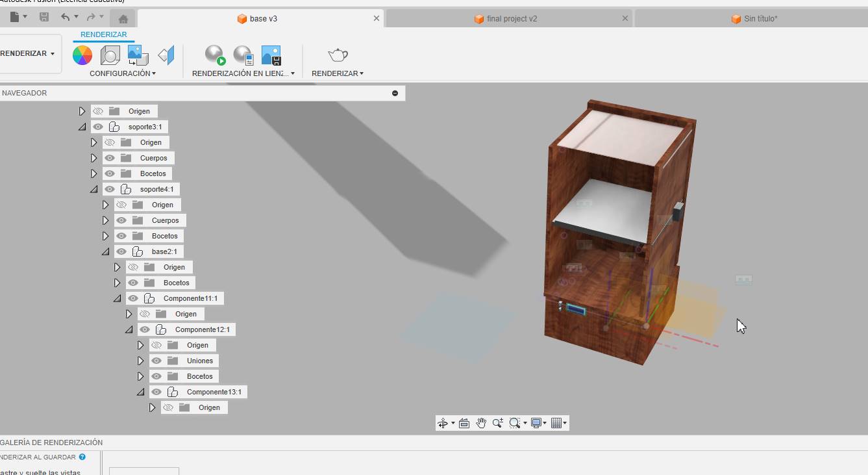Open Grid and Snaps grid icon
This screenshot has width=868, height=475.
pyautogui.click(x=556, y=423)
